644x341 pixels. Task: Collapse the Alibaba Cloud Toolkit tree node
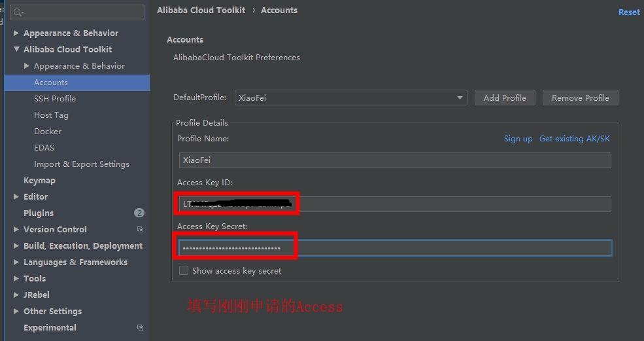tap(16, 50)
